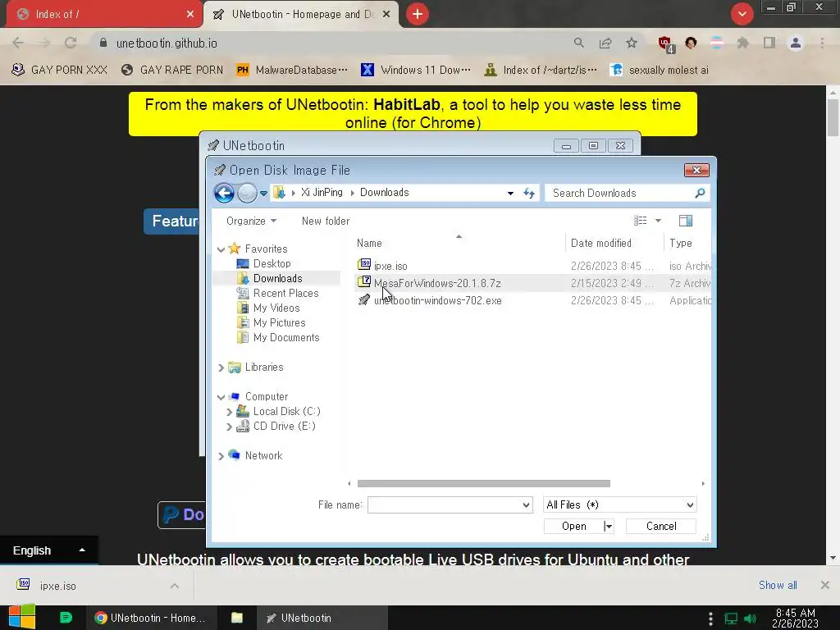The image size is (840, 630).
Task: Select Downloads under Favorites
Action: pyautogui.click(x=277, y=279)
